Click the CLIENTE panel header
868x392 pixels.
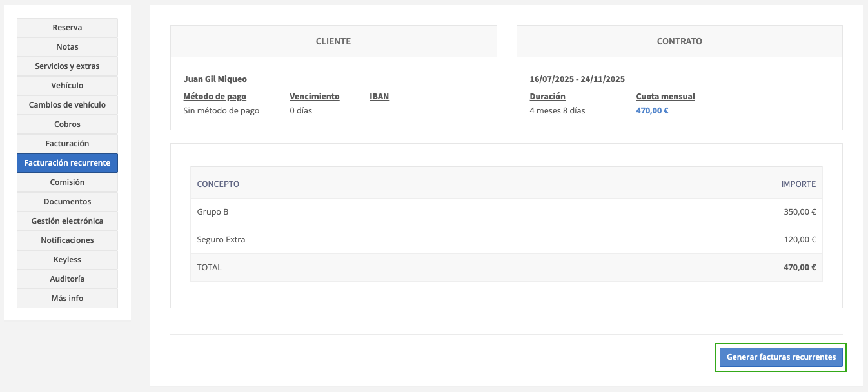(333, 41)
